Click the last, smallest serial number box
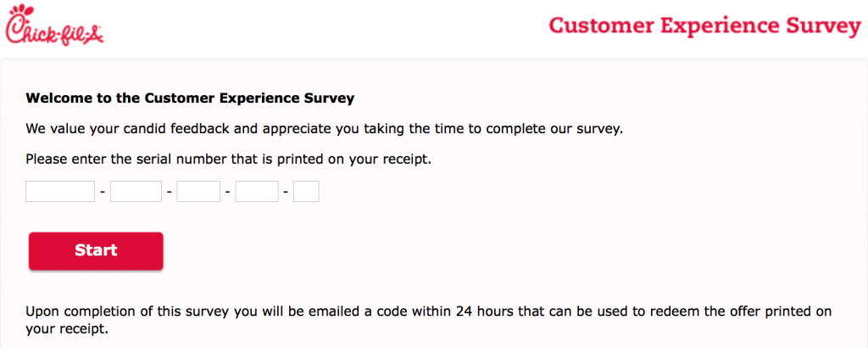The height and width of the screenshot is (348, 868). point(306,191)
